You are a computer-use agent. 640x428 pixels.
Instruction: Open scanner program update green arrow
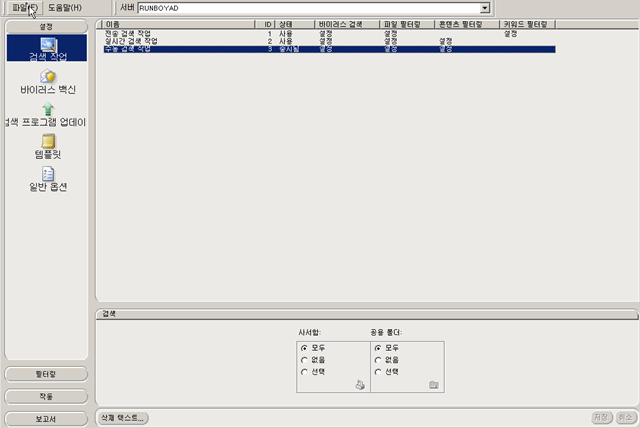click(x=48, y=109)
